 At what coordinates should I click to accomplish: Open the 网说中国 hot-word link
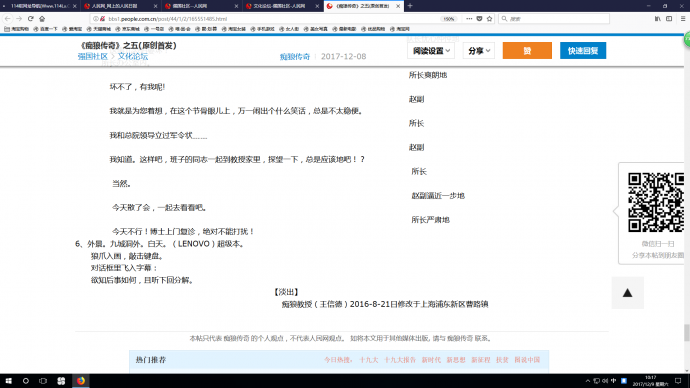527,360
